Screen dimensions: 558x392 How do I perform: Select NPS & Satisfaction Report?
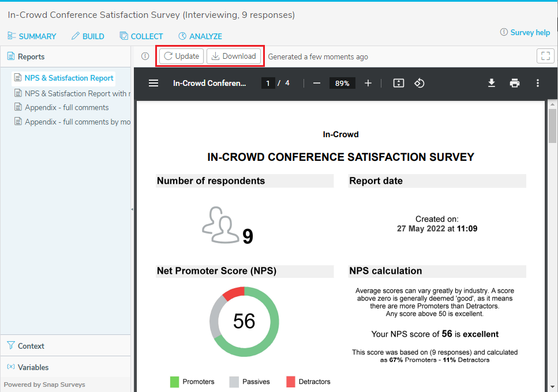tap(63, 78)
